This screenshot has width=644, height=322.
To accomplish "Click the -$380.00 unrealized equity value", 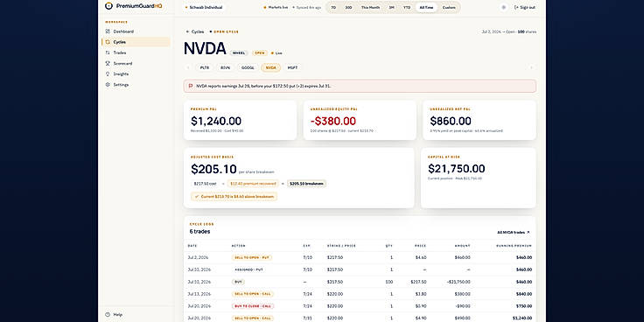I will click(333, 121).
